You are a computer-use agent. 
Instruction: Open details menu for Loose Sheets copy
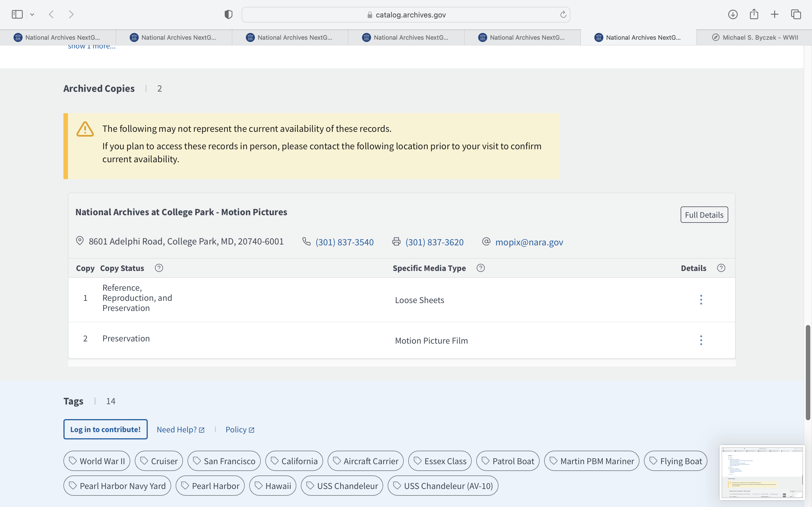(701, 300)
